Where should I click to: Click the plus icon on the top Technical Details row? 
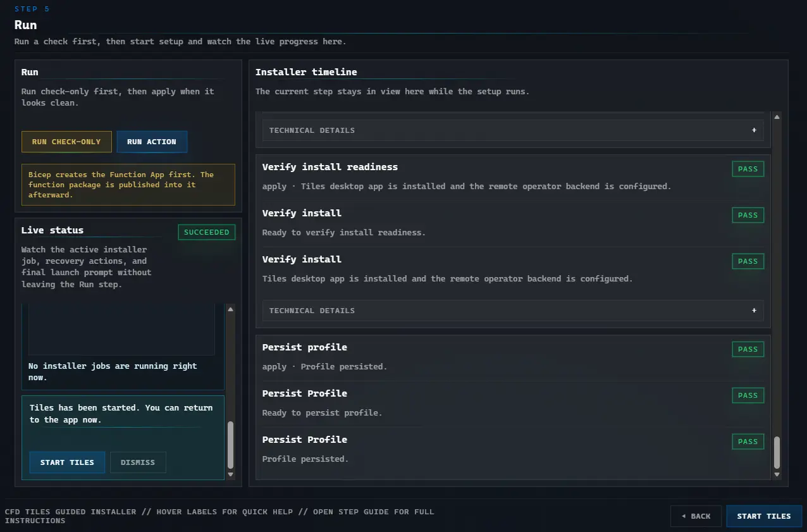[x=754, y=130]
